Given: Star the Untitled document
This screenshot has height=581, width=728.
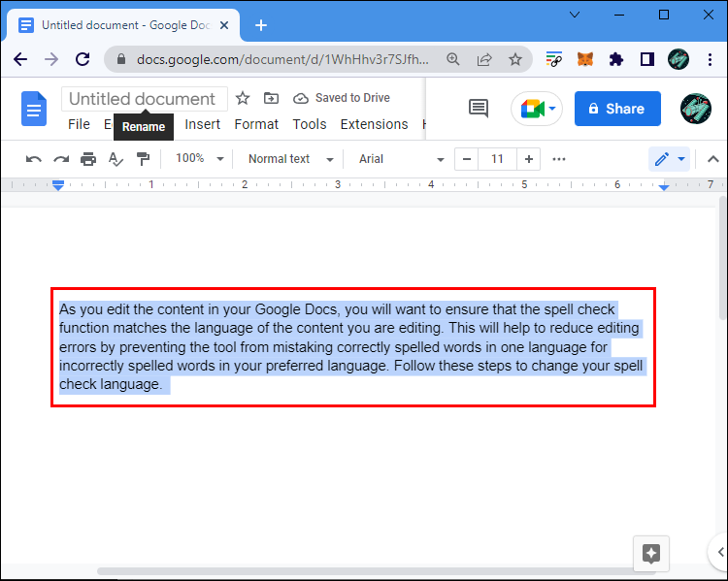Looking at the screenshot, I should point(243,98).
